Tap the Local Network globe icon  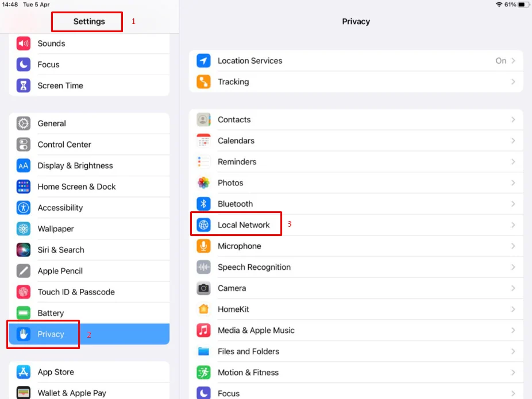203,224
